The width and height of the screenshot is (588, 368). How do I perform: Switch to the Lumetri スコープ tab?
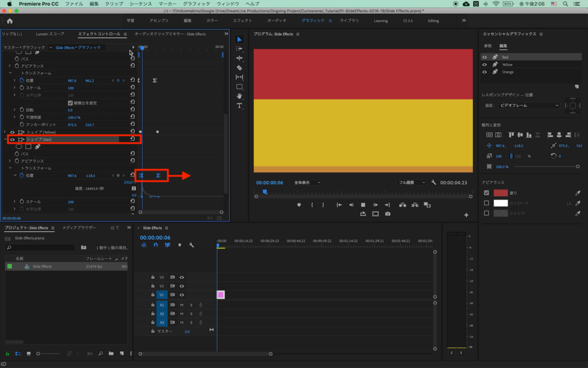click(50, 34)
